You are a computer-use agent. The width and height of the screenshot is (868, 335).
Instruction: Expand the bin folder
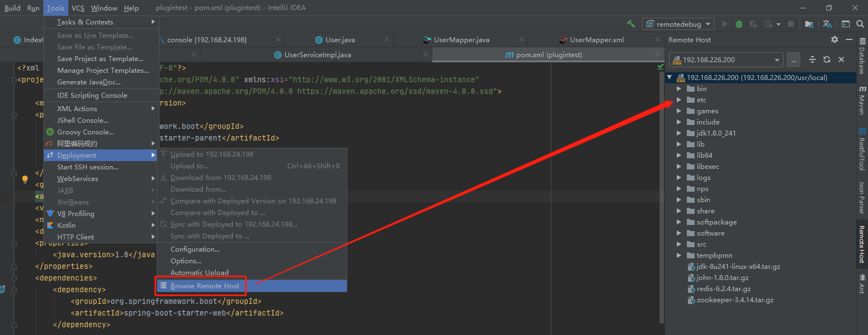679,88
